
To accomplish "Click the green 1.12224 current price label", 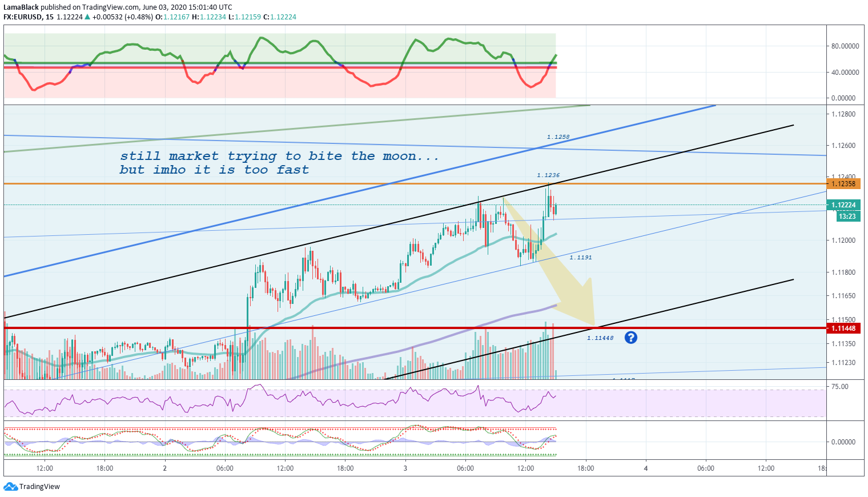I will pyautogui.click(x=843, y=205).
